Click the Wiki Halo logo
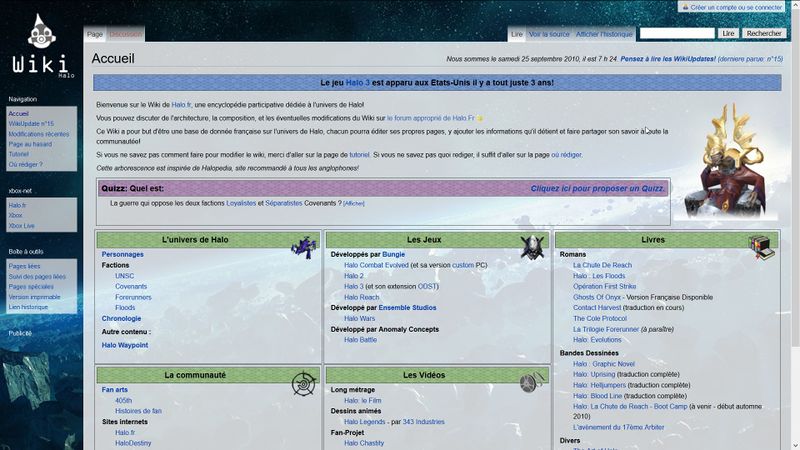The image size is (800, 450). coord(42,46)
